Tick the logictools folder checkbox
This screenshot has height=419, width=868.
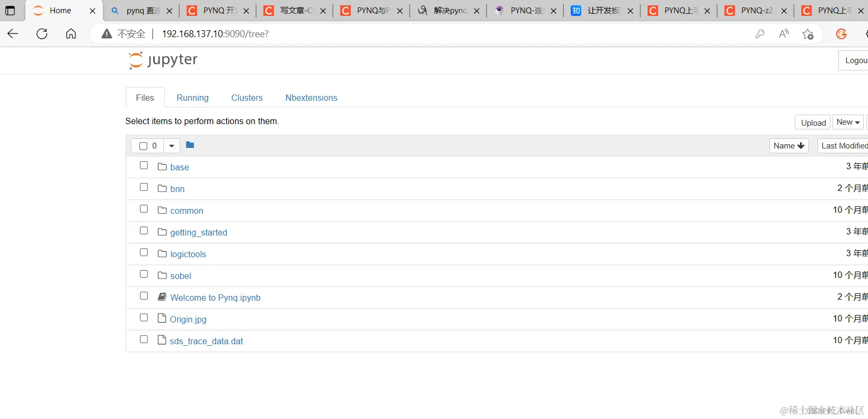144,252
